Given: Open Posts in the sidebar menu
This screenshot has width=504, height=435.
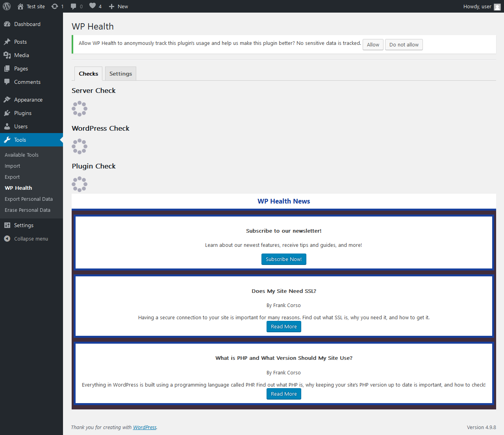Looking at the screenshot, I should click(x=31, y=42).
